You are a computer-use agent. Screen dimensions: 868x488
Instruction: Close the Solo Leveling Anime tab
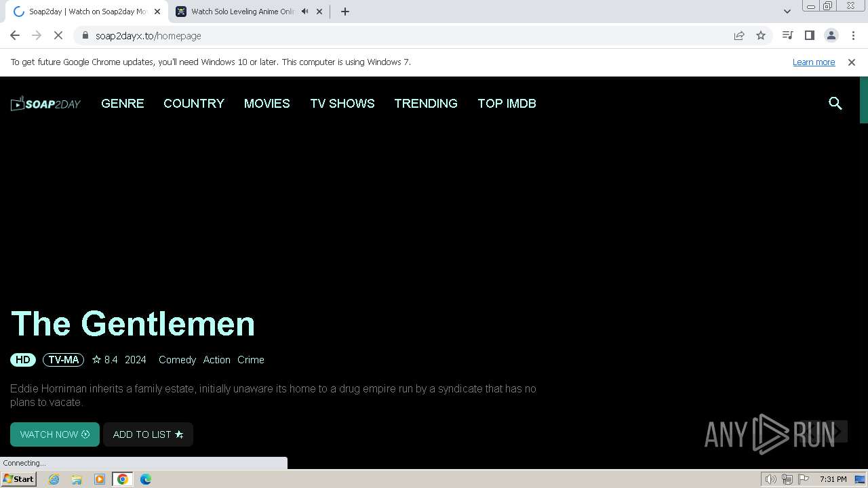pos(319,12)
